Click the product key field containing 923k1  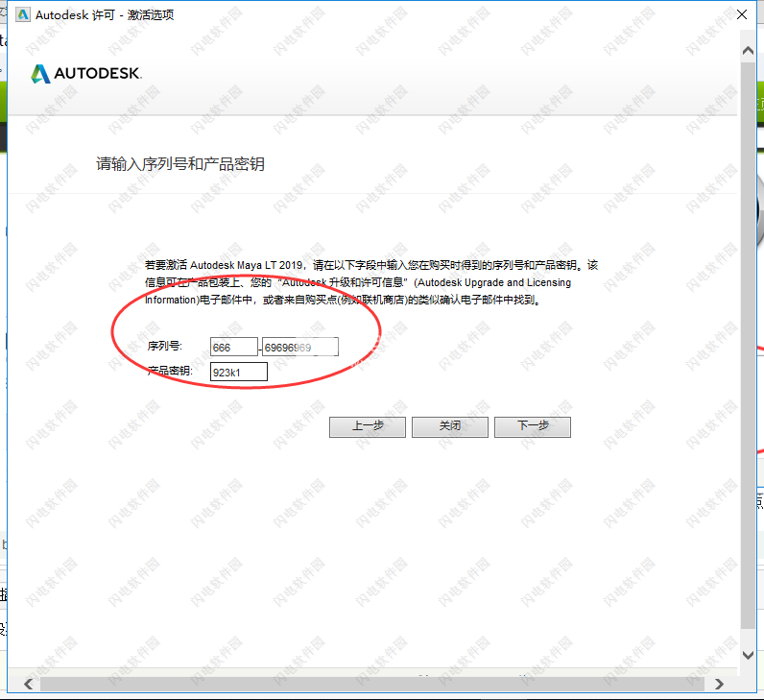tap(239, 372)
